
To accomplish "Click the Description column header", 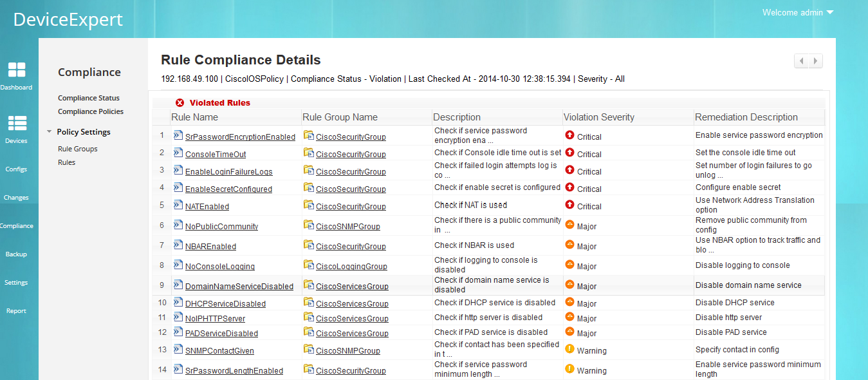I will (457, 117).
